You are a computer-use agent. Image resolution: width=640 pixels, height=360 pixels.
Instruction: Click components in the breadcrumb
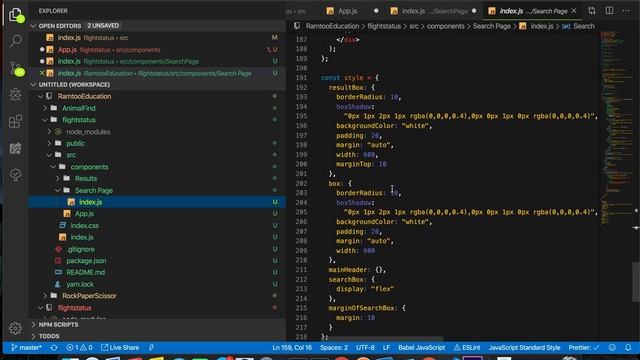445,26
